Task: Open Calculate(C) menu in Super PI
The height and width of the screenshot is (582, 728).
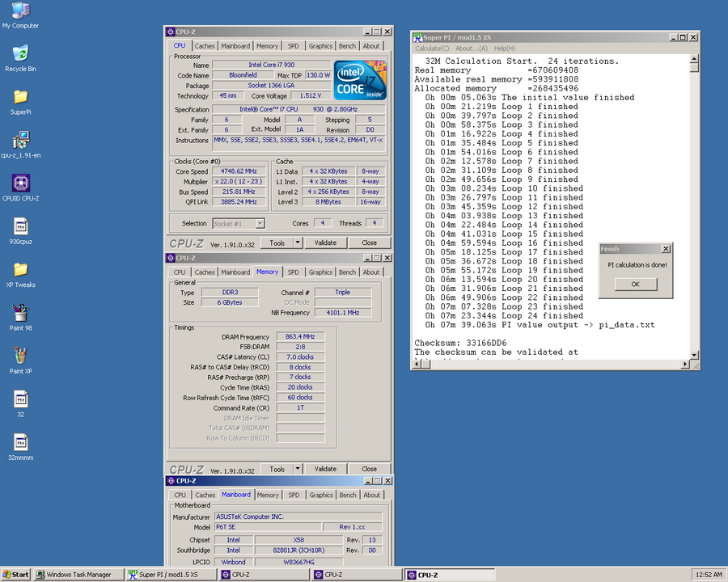Action: coord(432,48)
